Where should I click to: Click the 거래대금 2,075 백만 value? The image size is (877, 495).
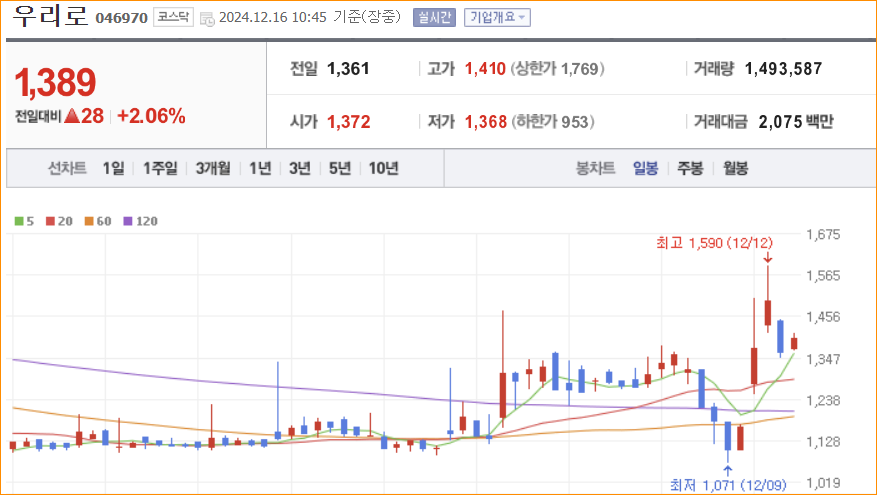[796, 121]
